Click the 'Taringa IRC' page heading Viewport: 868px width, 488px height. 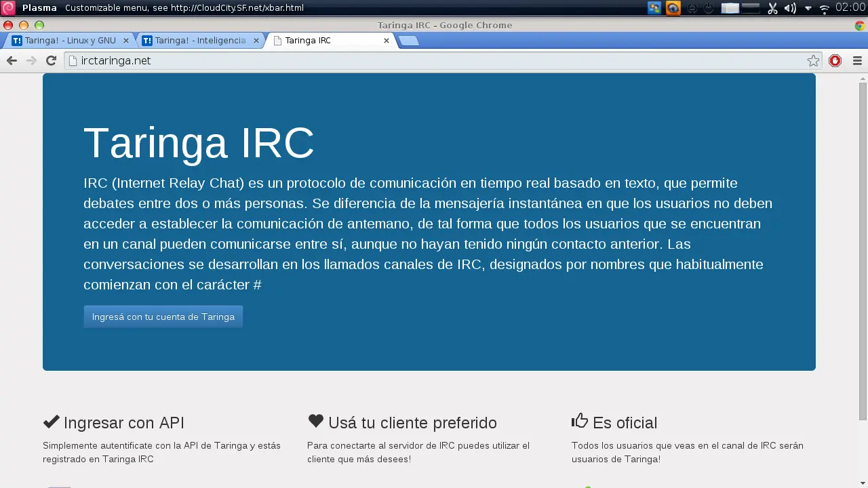tap(199, 142)
